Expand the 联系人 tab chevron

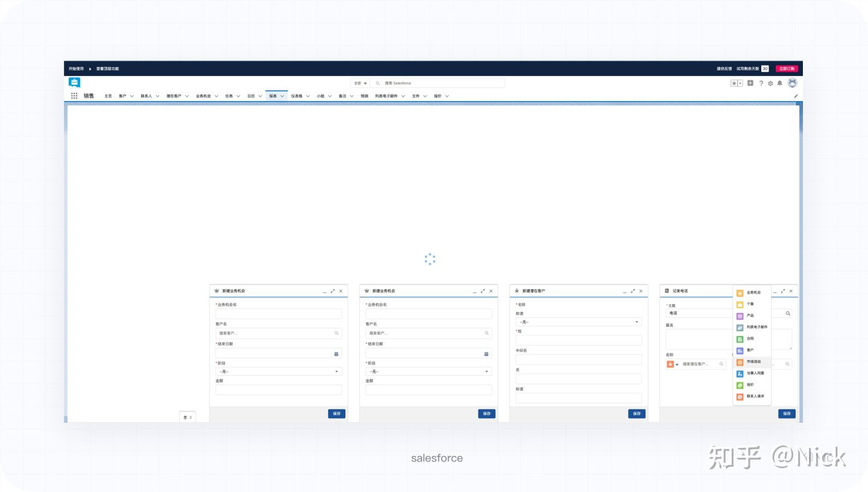(157, 96)
